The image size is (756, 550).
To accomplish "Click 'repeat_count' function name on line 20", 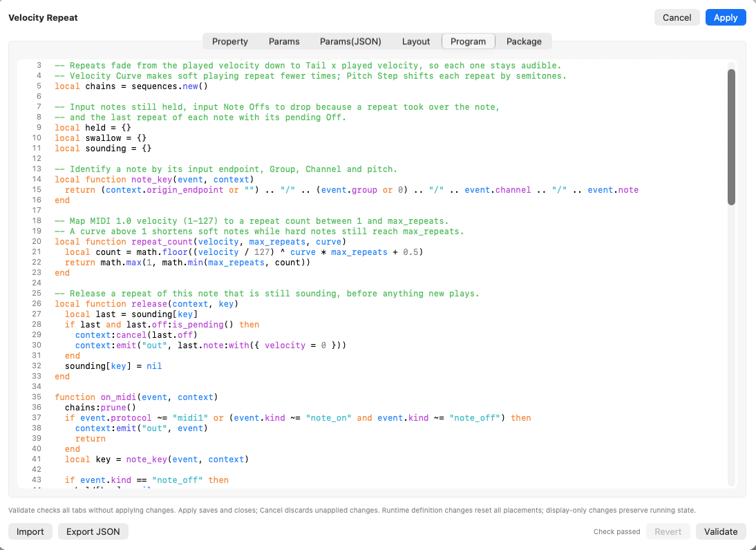I will point(162,242).
